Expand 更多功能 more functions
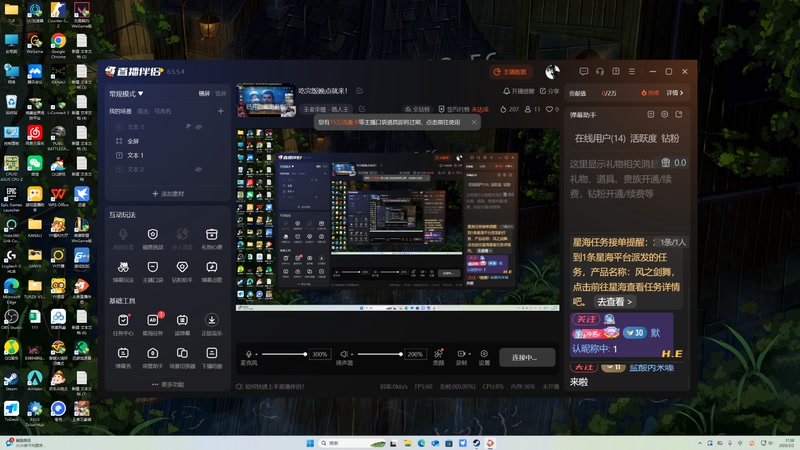 click(x=168, y=384)
